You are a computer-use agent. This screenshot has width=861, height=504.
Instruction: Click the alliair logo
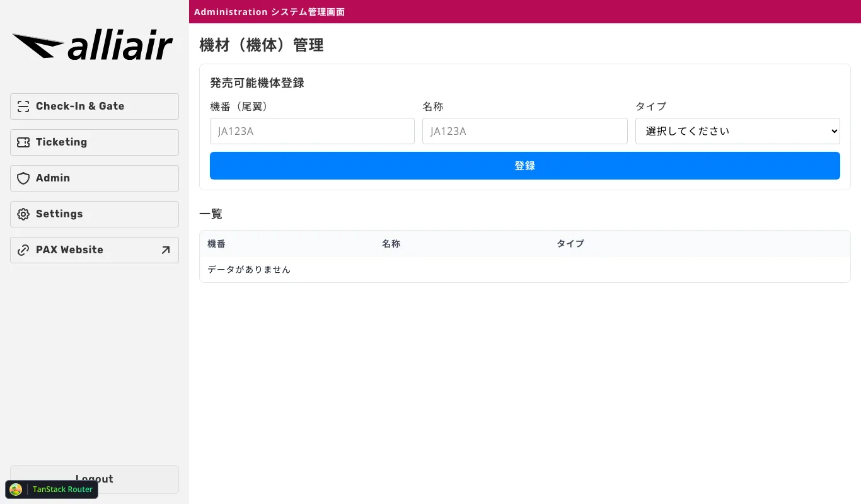pyautogui.click(x=93, y=44)
